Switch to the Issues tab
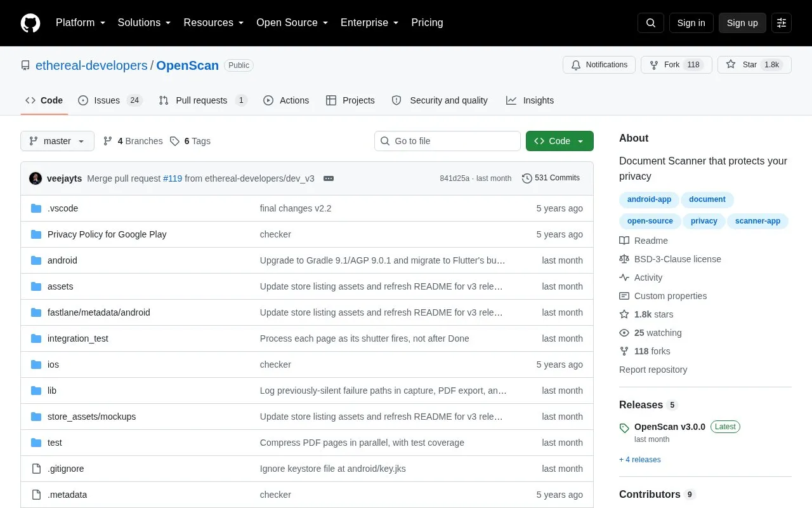Screen dimensions: 812x508 click(110, 100)
